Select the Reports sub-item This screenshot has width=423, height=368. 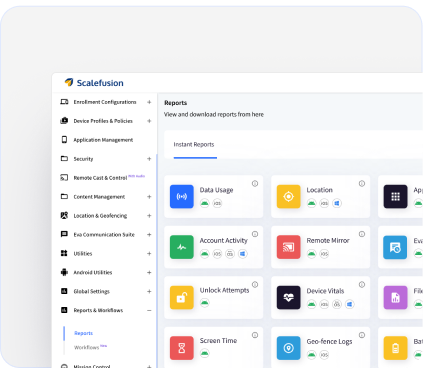tap(83, 333)
